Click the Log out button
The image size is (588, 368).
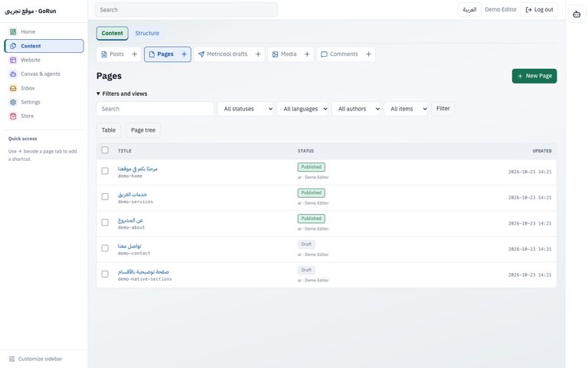pyautogui.click(x=539, y=10)
